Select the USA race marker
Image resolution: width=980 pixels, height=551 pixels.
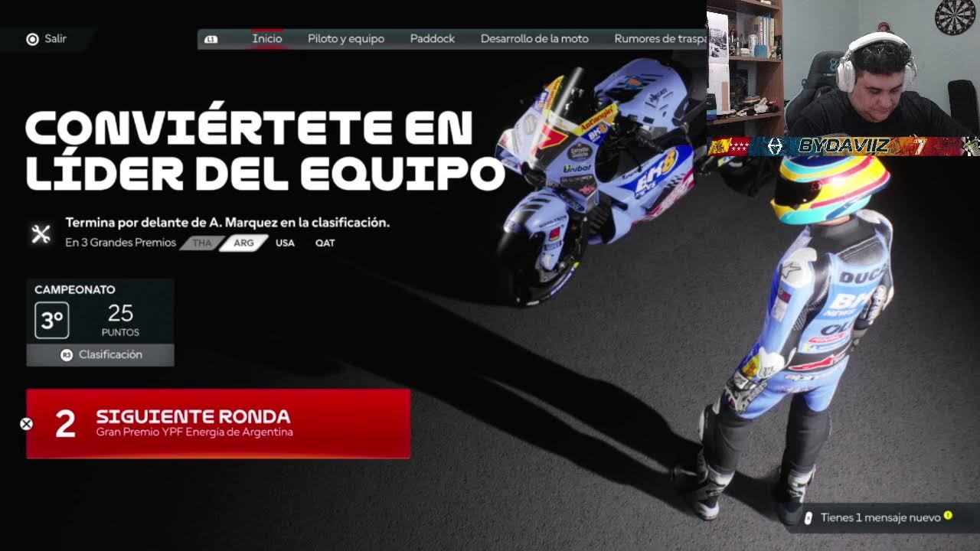(285, 243)
